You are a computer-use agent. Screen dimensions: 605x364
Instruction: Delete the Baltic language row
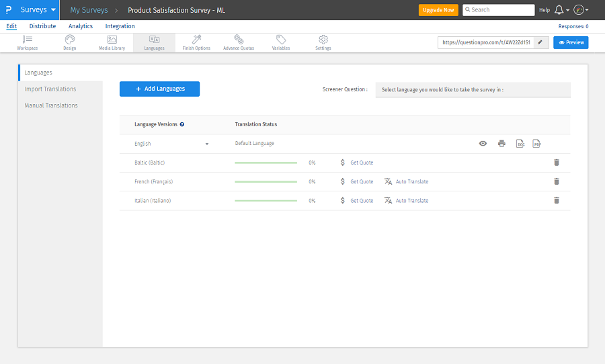click(556, 163)
